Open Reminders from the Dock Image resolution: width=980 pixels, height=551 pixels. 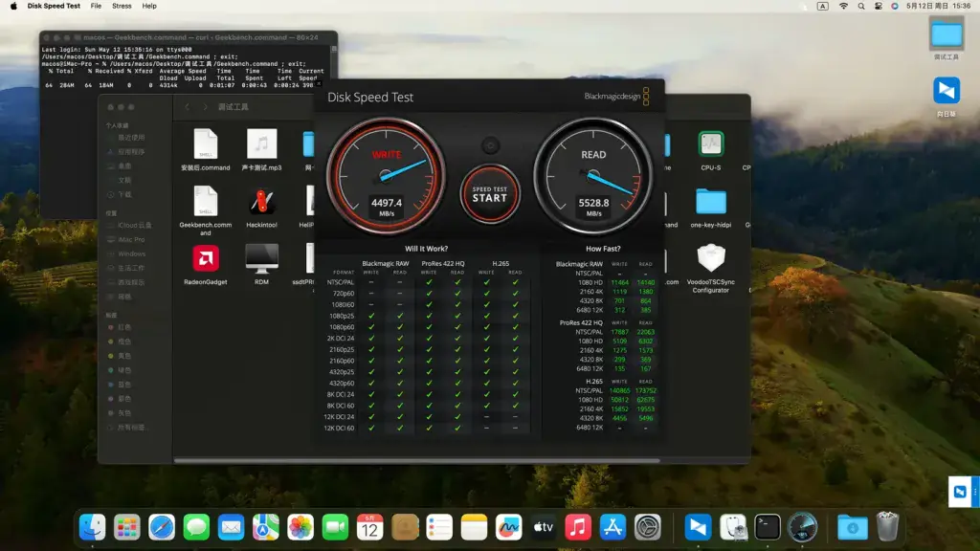(x=439, y=528)
